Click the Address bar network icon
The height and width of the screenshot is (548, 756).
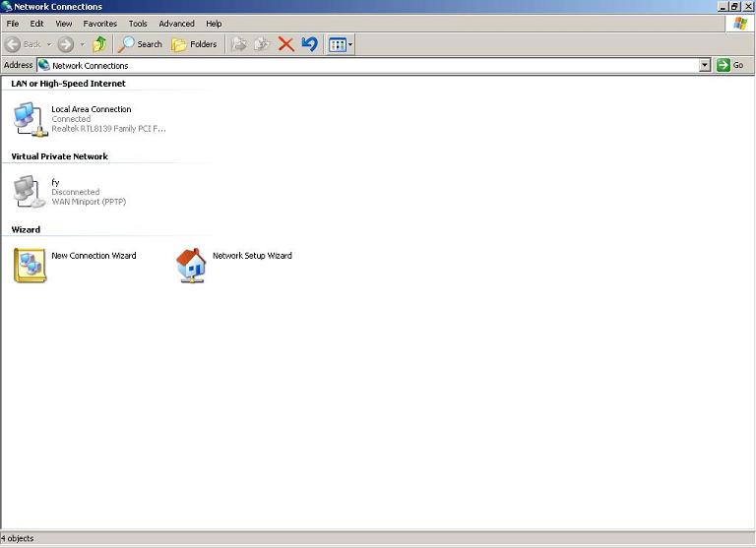click(44, 65)
